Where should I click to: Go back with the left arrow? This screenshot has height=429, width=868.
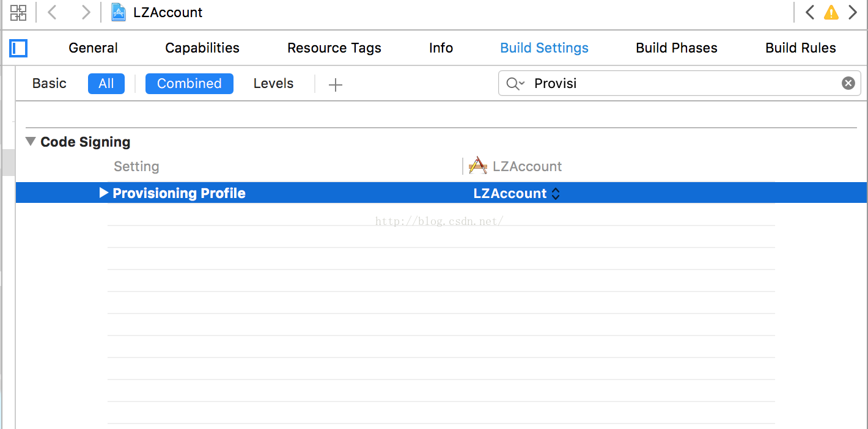point(53,12)
